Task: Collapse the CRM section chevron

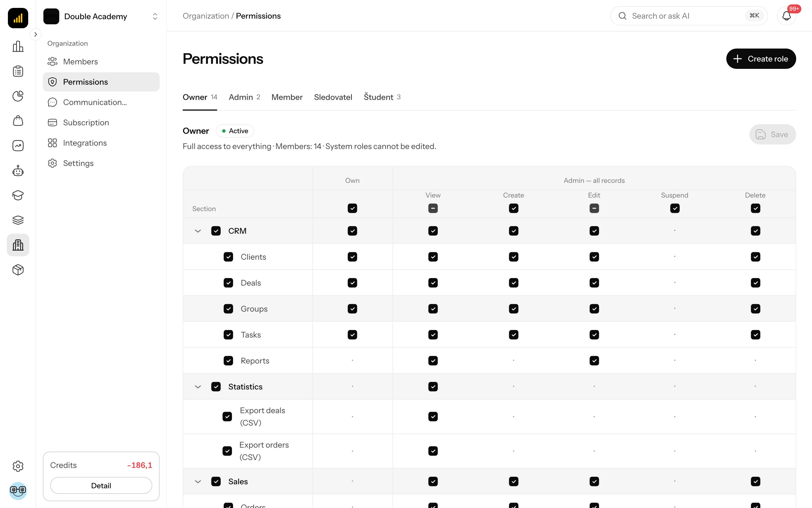Action: coord(198,231)
